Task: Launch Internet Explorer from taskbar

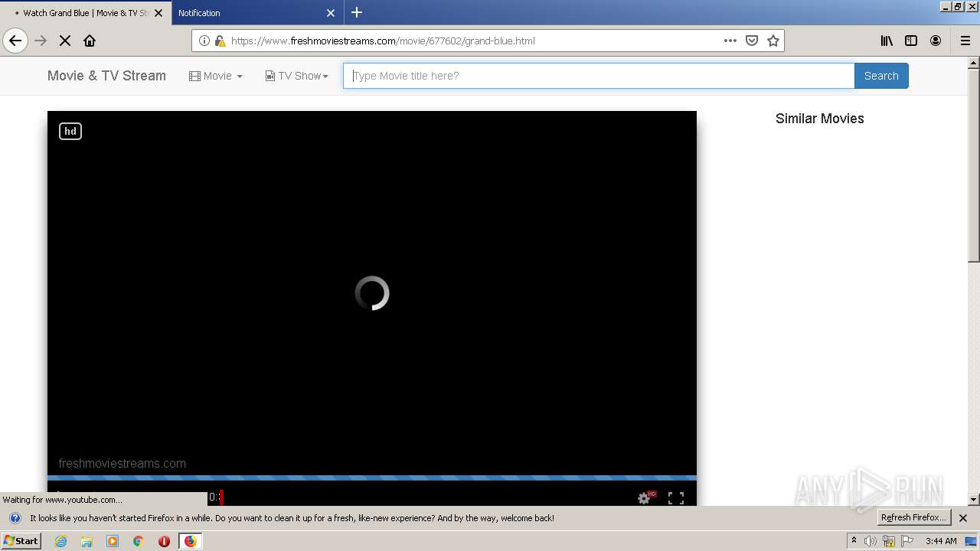Action: (61, 541)
